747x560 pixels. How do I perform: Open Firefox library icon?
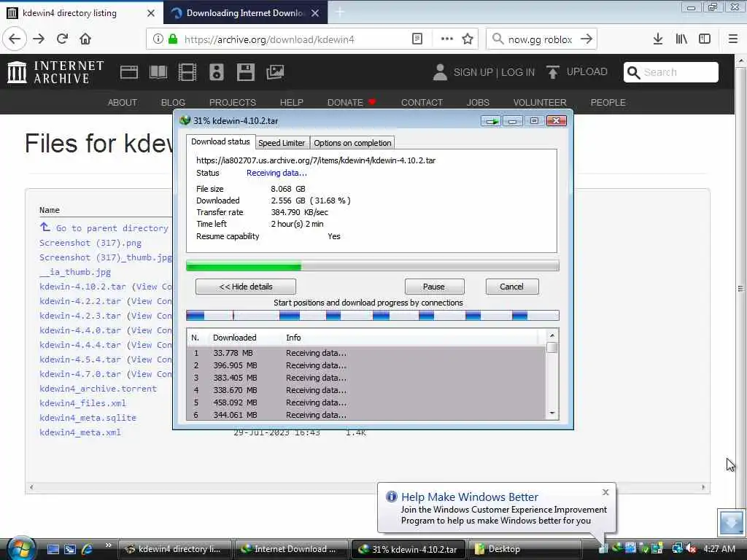(x=681, y=39)
